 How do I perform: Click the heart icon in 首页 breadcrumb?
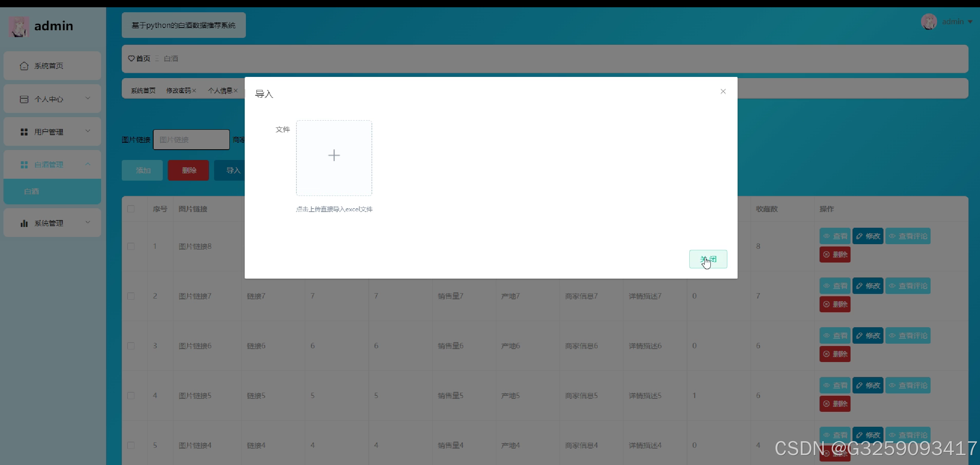[131, 59]
